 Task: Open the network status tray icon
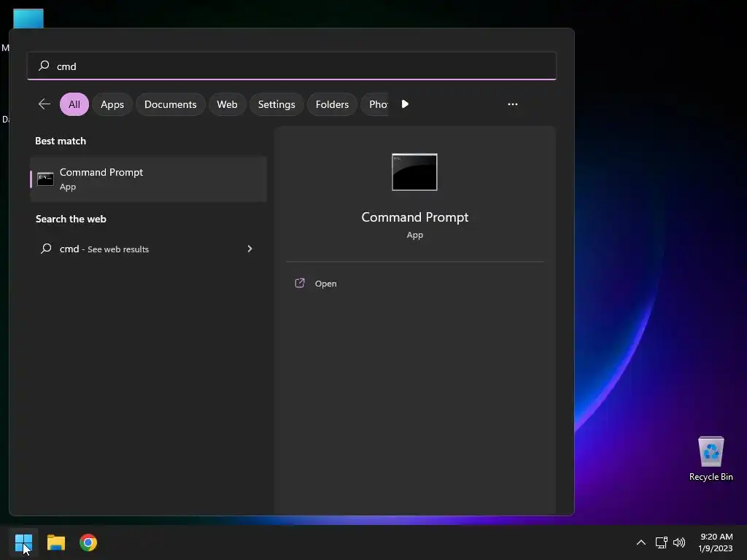[661, 542]
